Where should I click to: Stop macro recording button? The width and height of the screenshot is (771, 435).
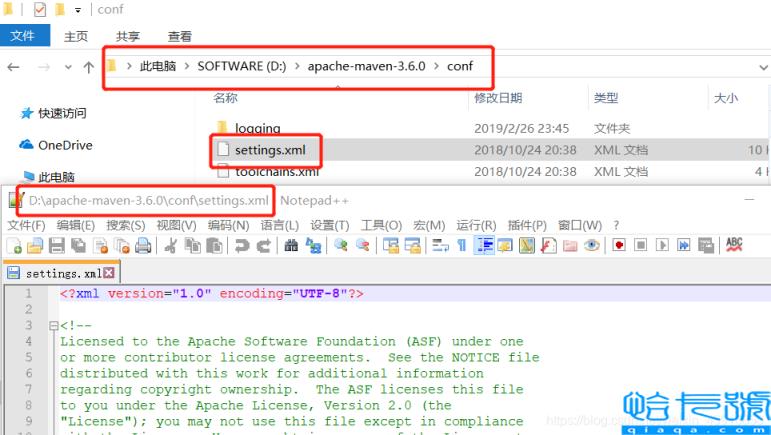tap(641, 245)
